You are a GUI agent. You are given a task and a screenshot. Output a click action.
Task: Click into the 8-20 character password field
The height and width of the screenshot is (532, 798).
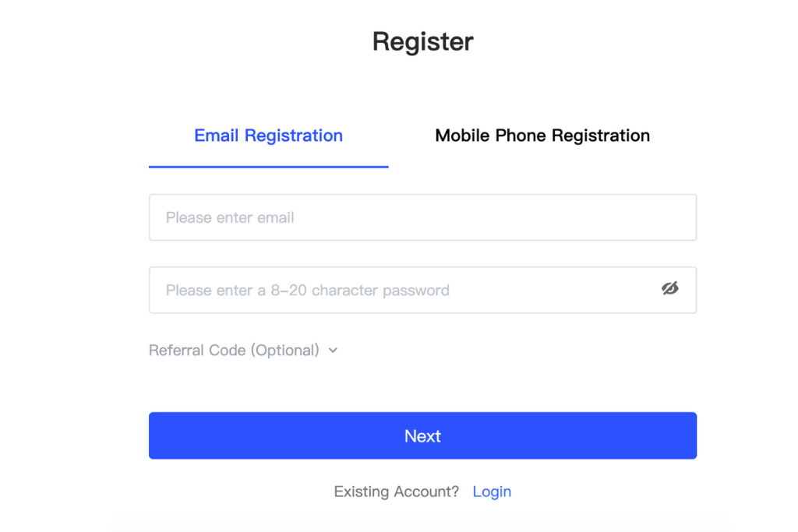click(422, 290)
